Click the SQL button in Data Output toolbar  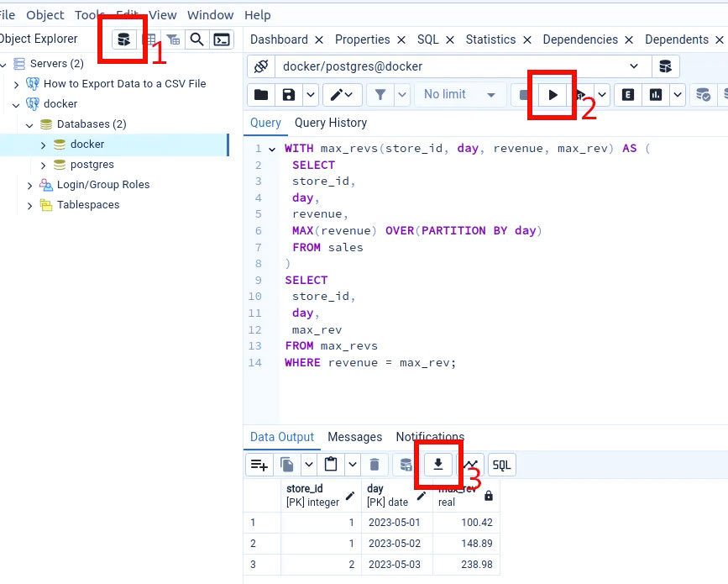(501, 464)
